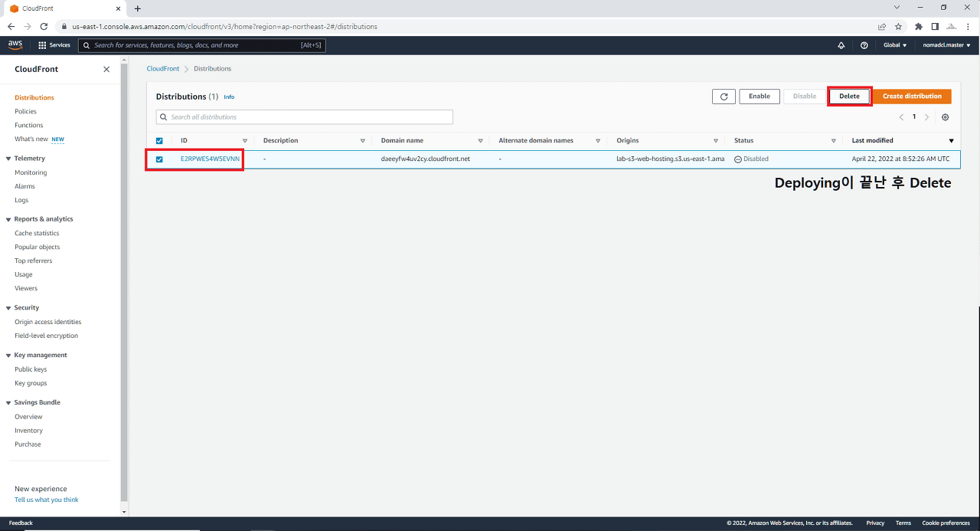This screenshot has height=531, width=980.
Task: Select Distributions in the sidebar
Action: pos(34,98)
